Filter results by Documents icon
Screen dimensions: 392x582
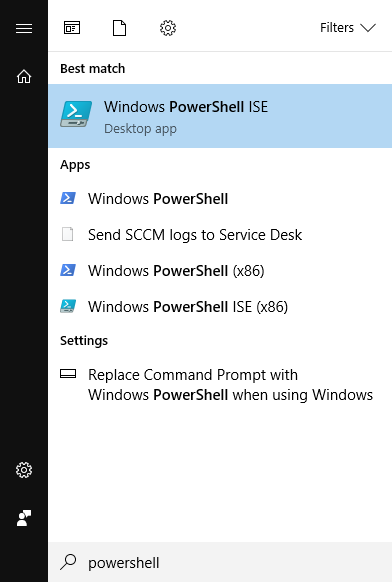click(119, 28)
